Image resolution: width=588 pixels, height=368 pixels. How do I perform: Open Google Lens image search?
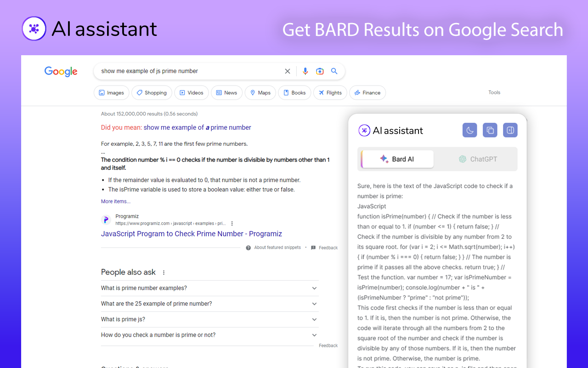(320, 71)
